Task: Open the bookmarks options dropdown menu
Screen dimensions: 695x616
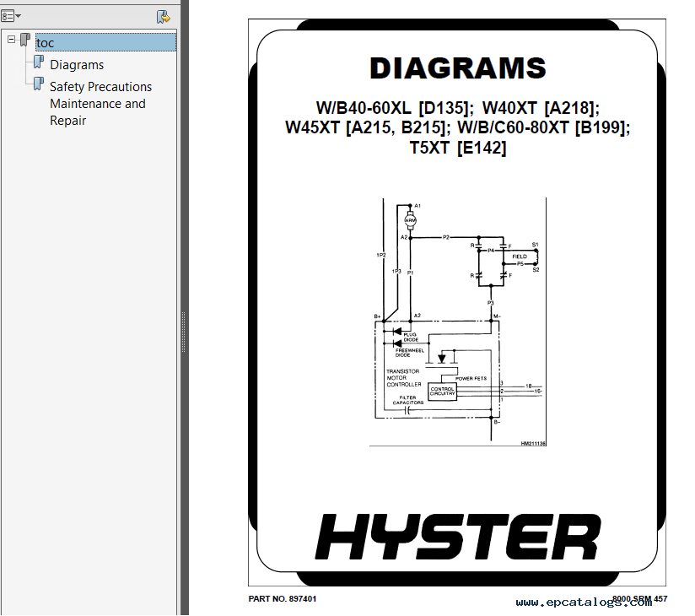Action: click(x=11, y=16)
